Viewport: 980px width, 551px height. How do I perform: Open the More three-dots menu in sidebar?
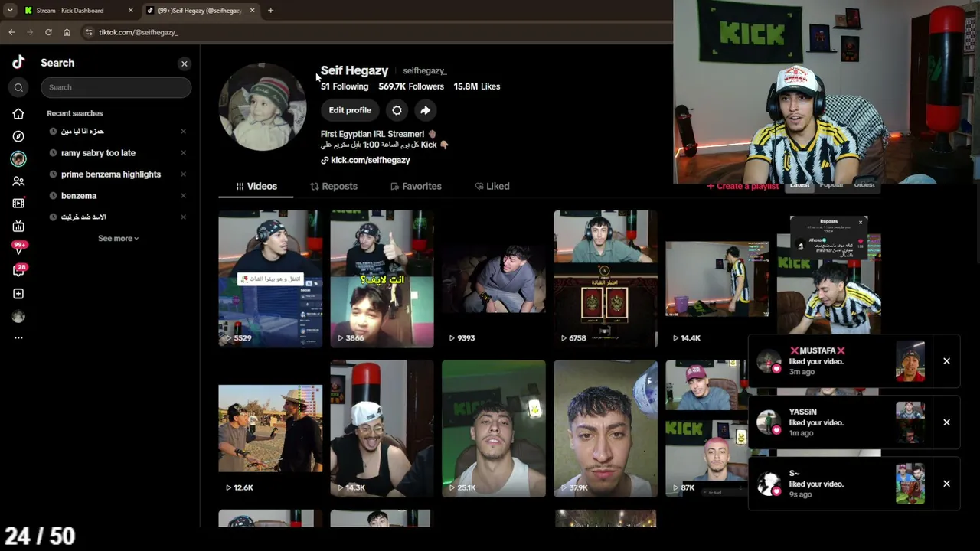click(18, 337)
